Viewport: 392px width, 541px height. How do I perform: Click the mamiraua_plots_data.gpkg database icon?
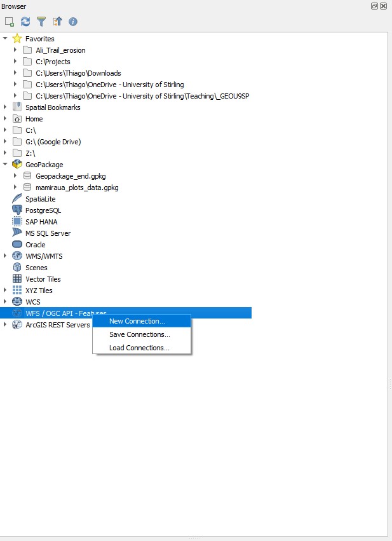pos(27,187)
